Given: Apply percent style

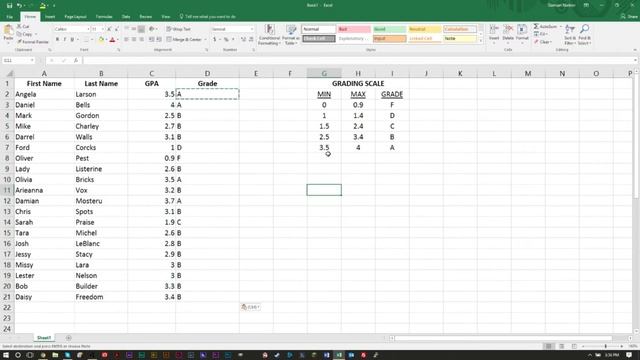Looking at the screenshot, I should pyautogui.click(x=226, y=40).
